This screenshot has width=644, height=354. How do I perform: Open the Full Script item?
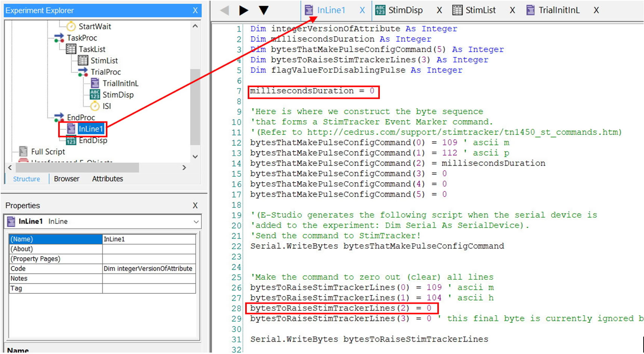click(47, 152)
